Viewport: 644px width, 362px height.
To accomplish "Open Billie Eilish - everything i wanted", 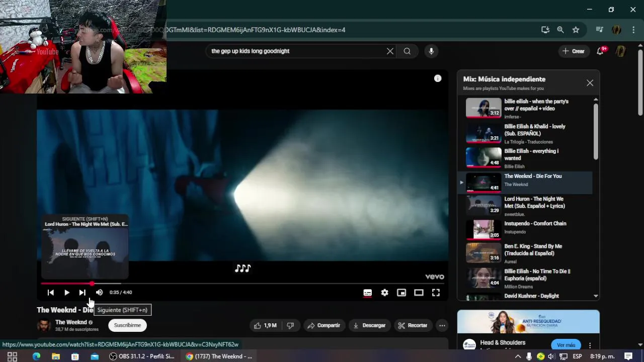I will click(526, 158).
